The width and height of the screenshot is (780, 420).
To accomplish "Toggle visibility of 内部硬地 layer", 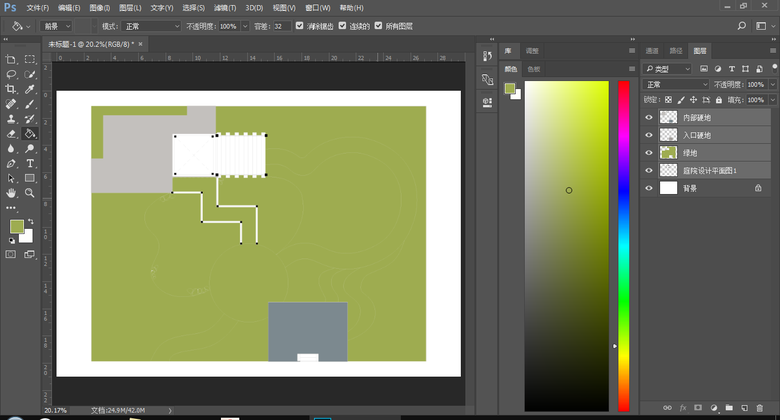I will [649, 118].
